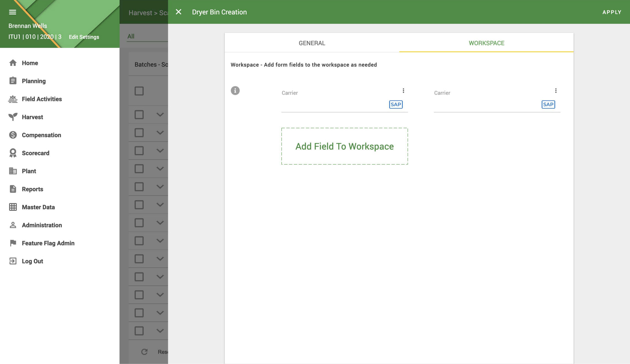This screenshot has width=630, height=364.
Task: Check the topmost select-all batch checkbox
Action: click(139, 91)
